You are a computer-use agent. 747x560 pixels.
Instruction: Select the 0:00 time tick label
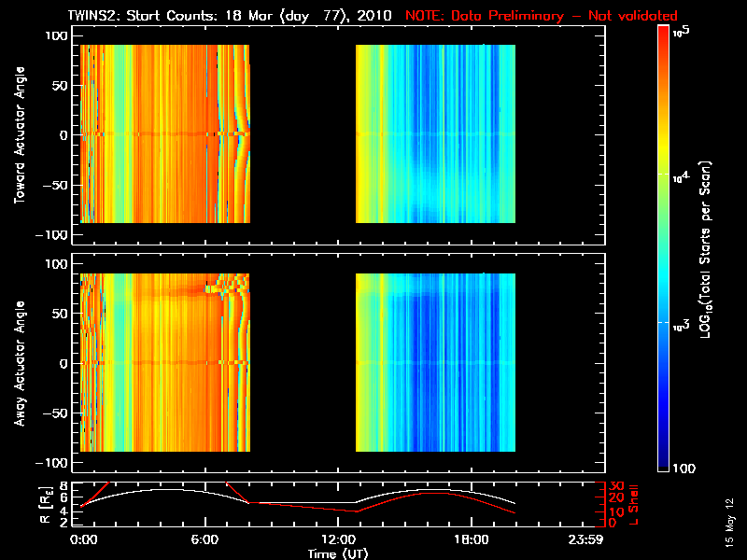tap(84, 540)
